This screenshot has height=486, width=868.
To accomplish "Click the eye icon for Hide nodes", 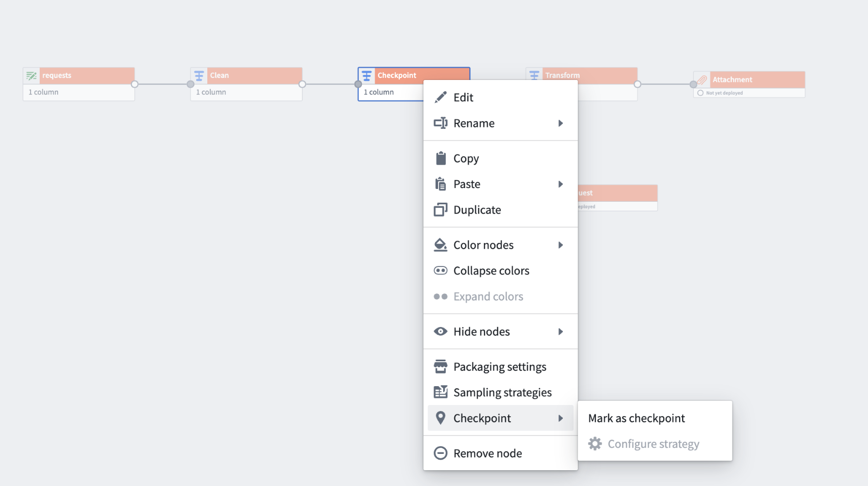I will [x=441, y=332].
